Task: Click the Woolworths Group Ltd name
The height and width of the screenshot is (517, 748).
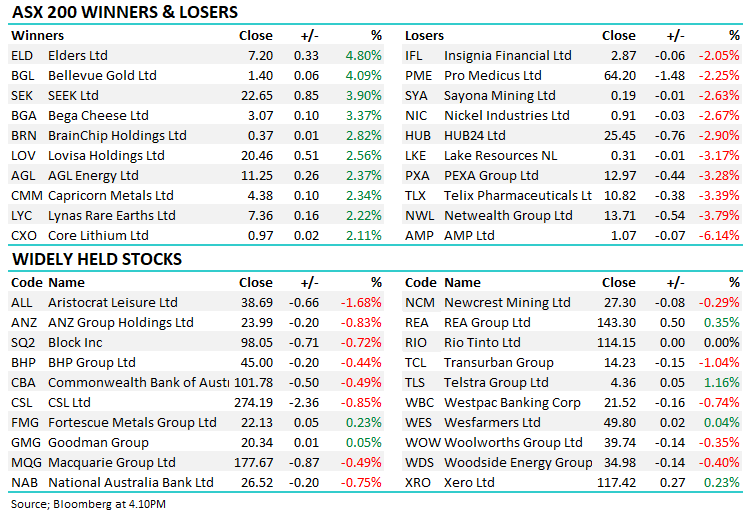Action: coord(513,443)
